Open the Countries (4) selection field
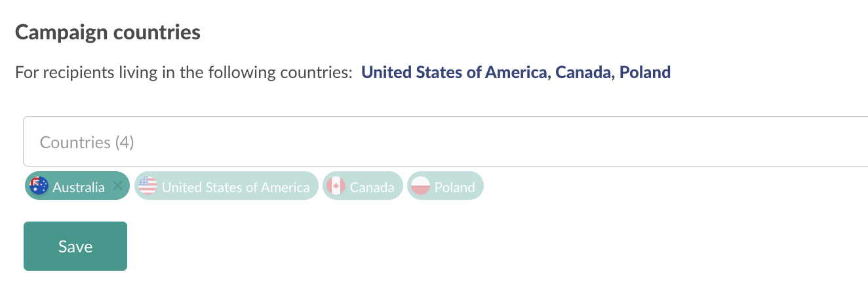The image size is (868, 295). (446, 142)
